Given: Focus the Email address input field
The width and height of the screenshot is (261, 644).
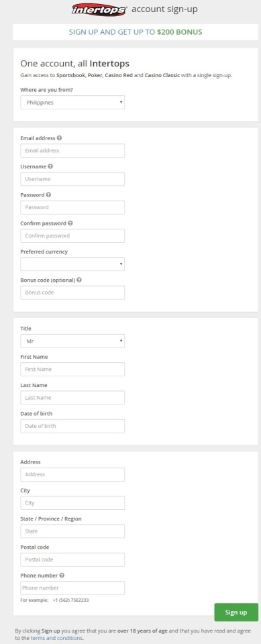Looking at the screenshot, I should pos(72,151).
